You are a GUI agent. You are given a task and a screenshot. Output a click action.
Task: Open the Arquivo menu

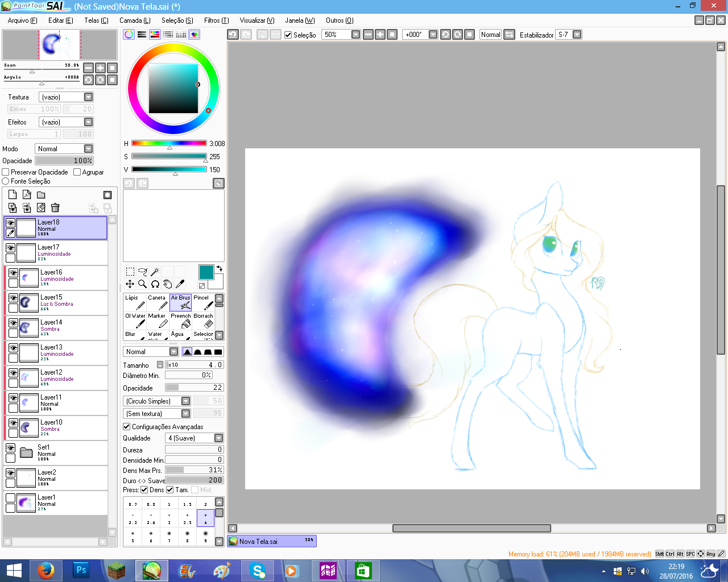click(x=23, y=20)
